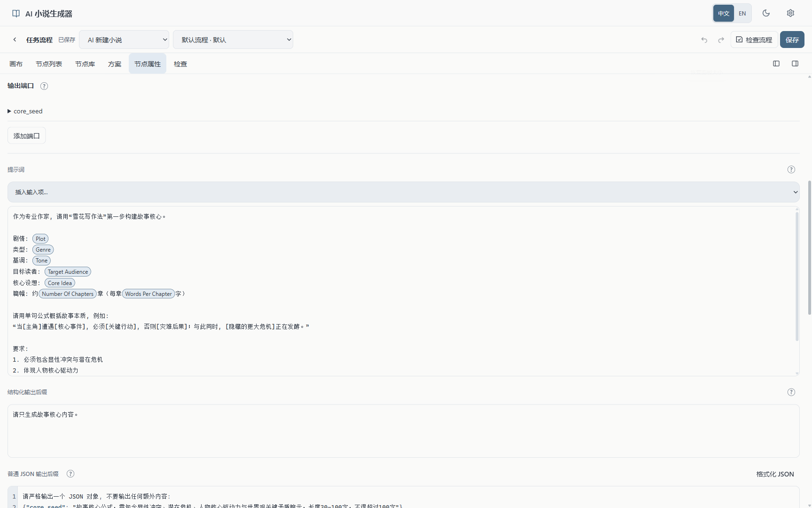The width and height of the screenshot is (812, 508).
Task: Switch to the 检查 tab
Action: coord(180,63)
